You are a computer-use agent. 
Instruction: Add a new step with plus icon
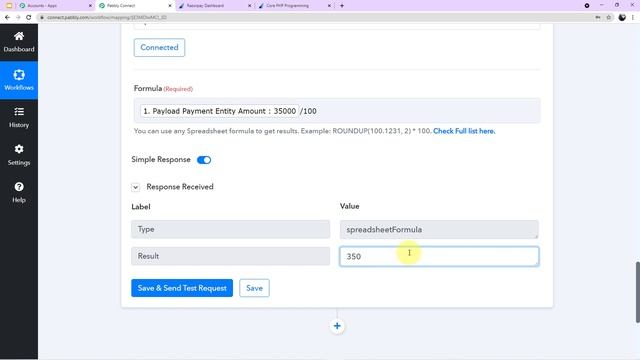click(x=337, y=326)
